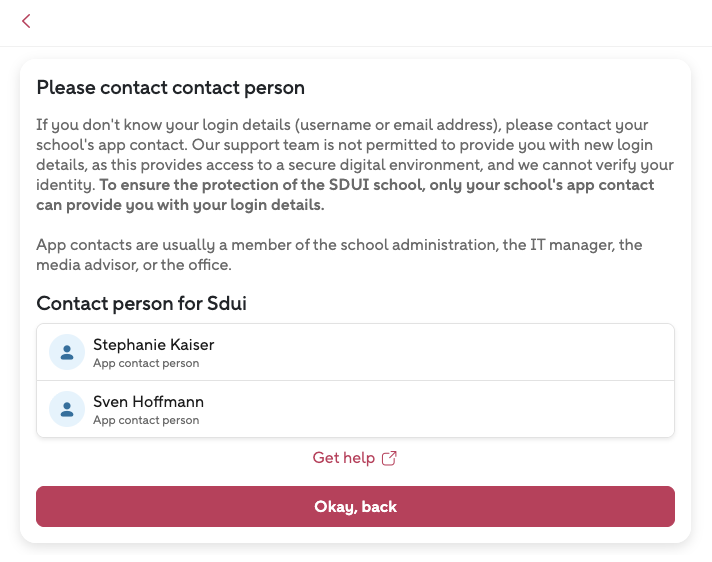712x562 pixels.
Task: Click 'App contact person' label under Sven Hoffmann
Action: pos(146,420)
